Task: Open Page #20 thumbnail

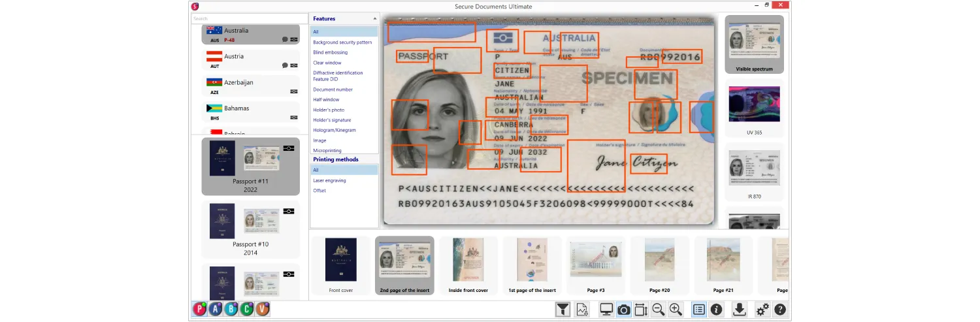Action: click(660, 265)
